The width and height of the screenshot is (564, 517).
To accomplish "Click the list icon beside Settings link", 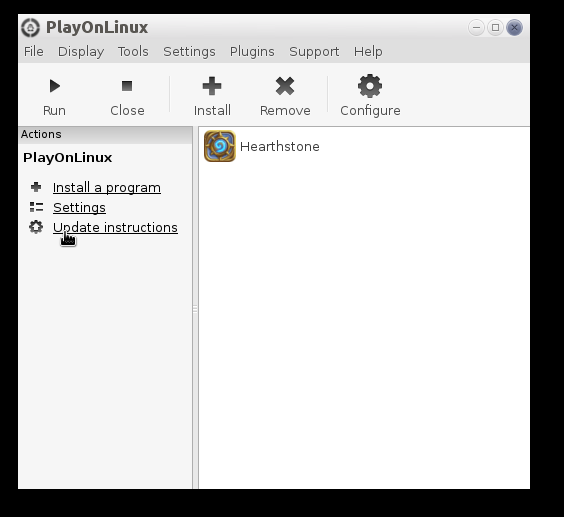I will 36,207.
